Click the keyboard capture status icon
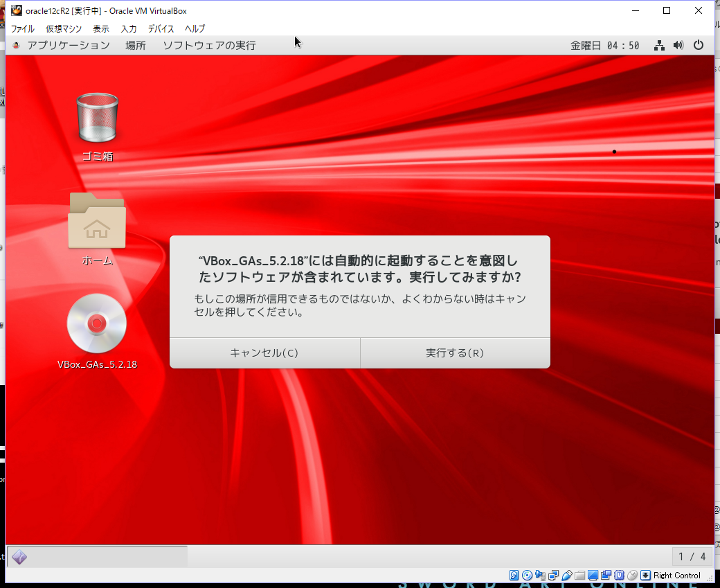Image resolution: width=720 pixels, height=588 pixels. [645, 576]
